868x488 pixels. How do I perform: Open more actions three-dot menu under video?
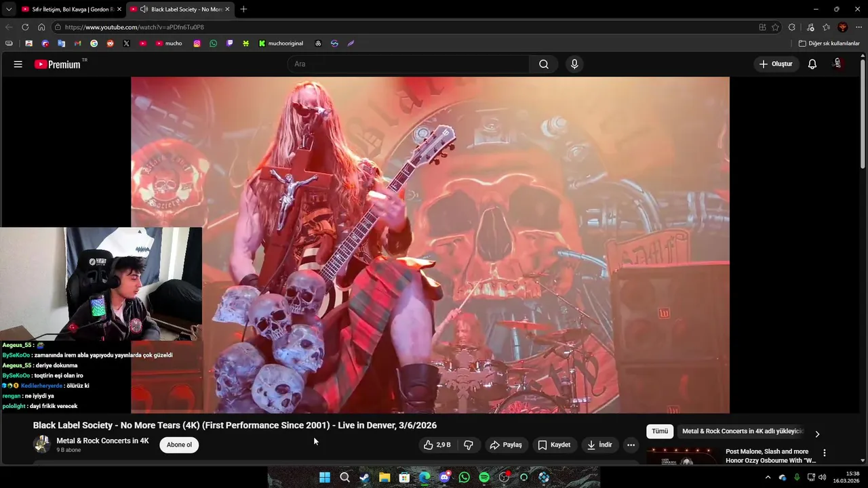point(631,445)
